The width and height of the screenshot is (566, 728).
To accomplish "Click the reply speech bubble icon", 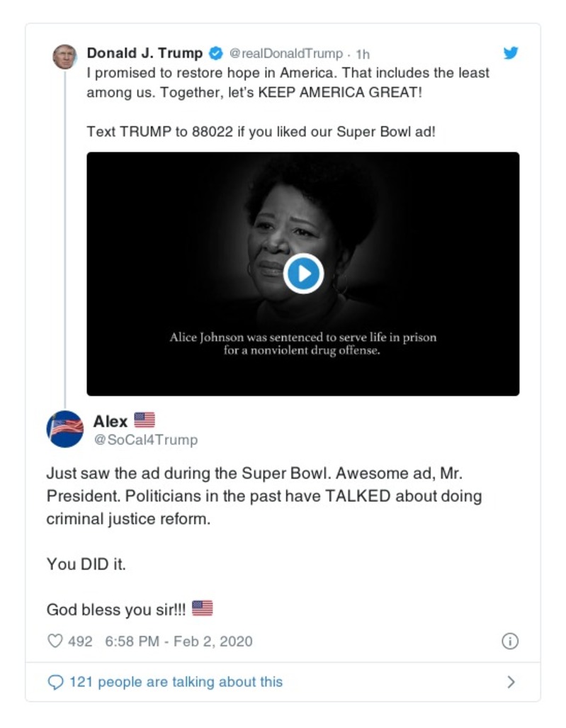I will (x=55, y=682).
